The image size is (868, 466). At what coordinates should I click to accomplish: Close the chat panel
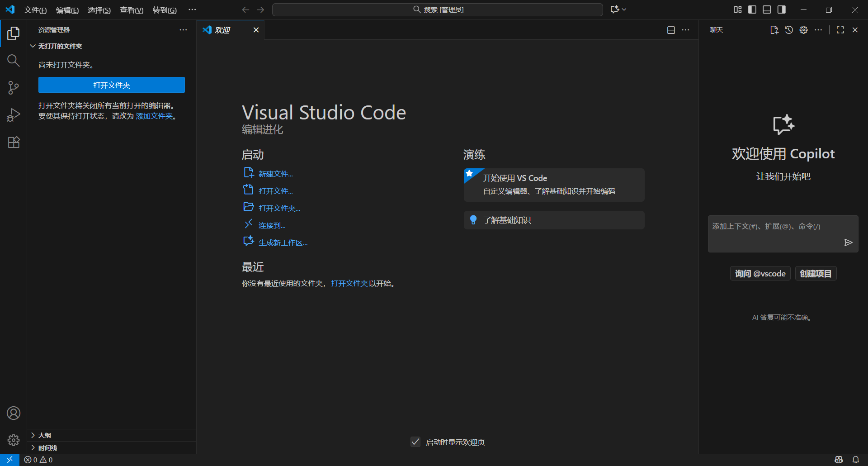tap(855, 30)
